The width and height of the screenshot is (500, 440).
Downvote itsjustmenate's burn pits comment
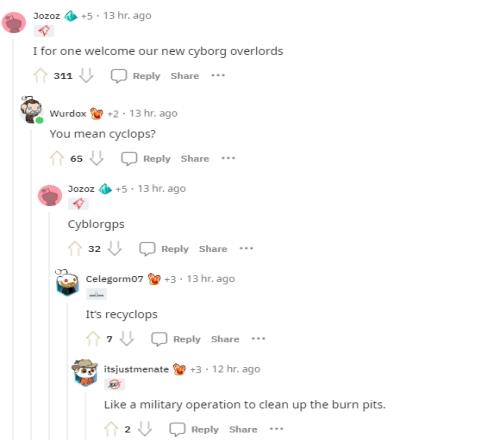(x=145, y=429)
